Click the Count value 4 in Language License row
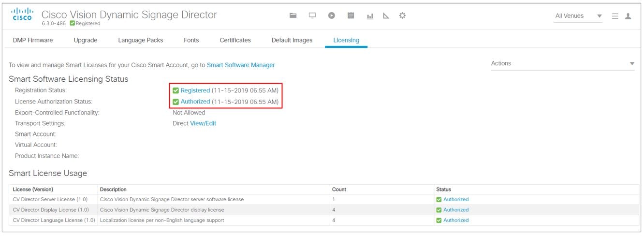This screenshot has width=644, height=236. [334, 220]
